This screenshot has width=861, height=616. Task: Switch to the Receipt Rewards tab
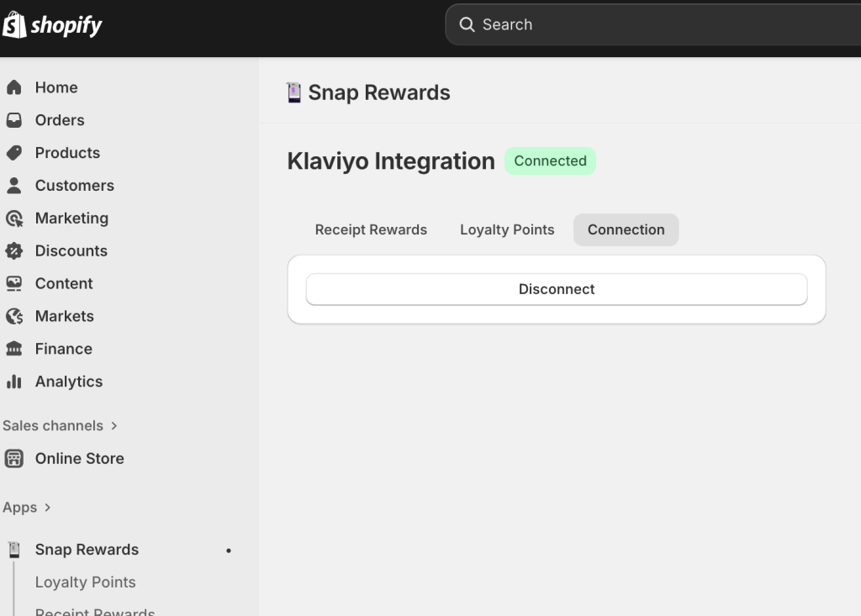coord(371,229)
